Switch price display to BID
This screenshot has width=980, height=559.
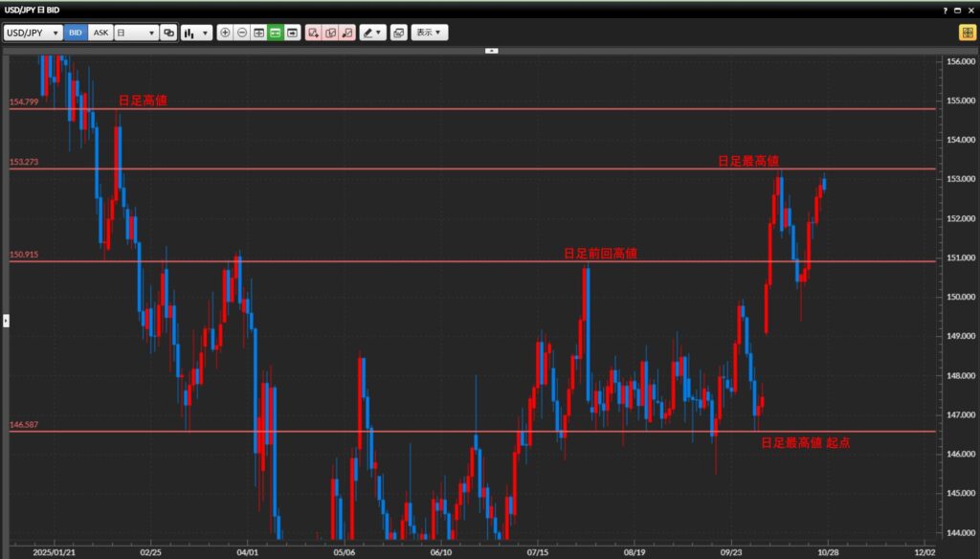point(76,33)
